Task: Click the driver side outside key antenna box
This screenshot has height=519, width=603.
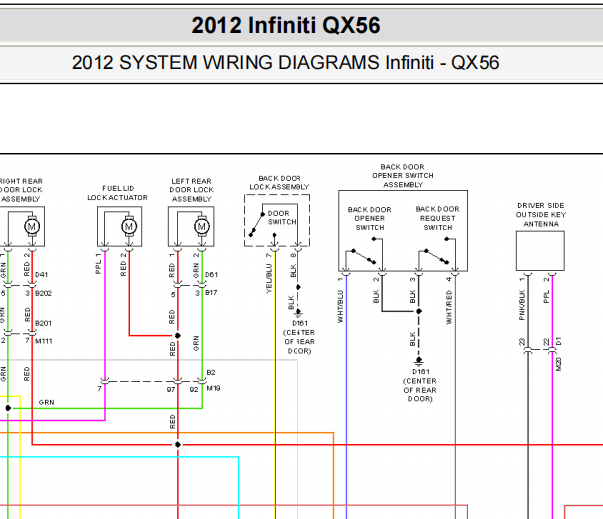Action: (540, 251)
